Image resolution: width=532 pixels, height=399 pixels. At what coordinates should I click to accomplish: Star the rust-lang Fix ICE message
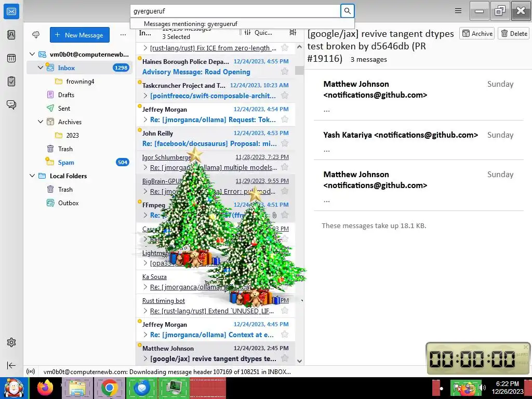[x=285, y=48]
